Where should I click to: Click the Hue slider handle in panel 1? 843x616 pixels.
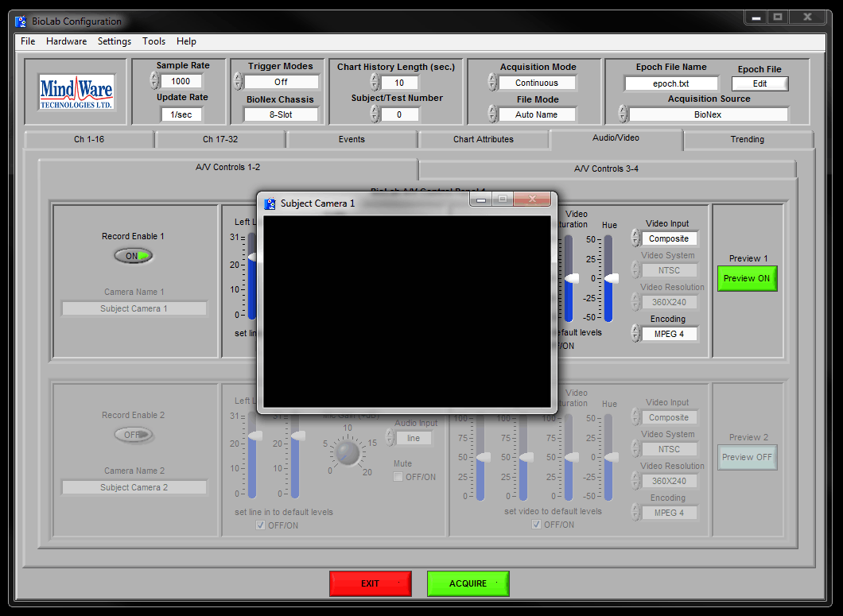612,278
